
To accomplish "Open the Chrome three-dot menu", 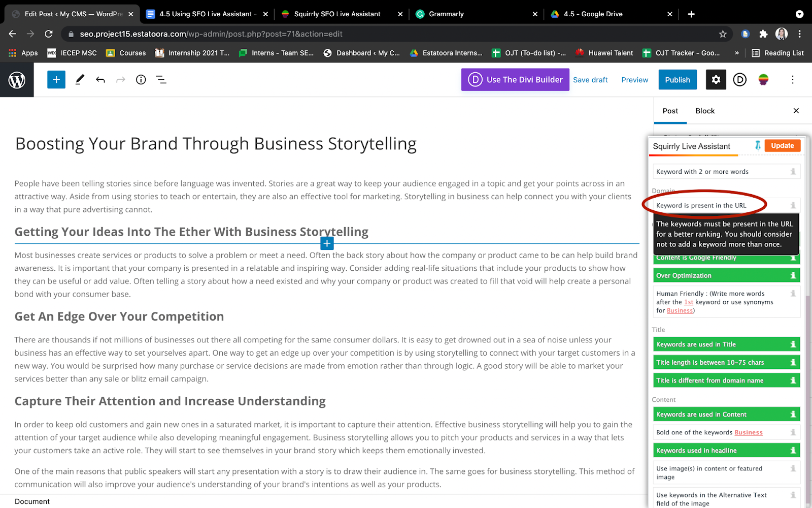I will coord(800,34).
